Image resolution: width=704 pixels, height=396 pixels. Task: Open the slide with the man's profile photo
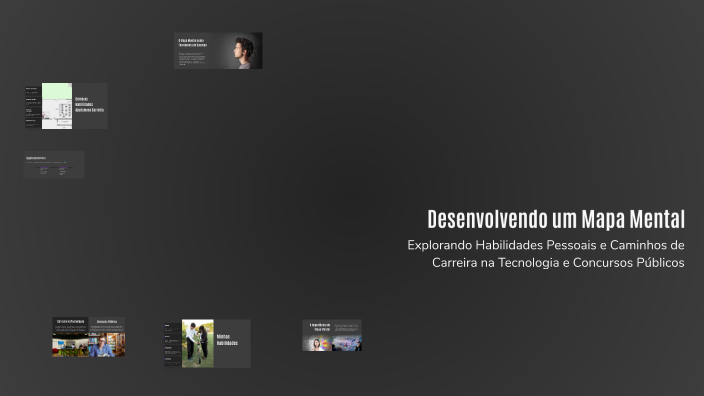[x=218, y=50]
